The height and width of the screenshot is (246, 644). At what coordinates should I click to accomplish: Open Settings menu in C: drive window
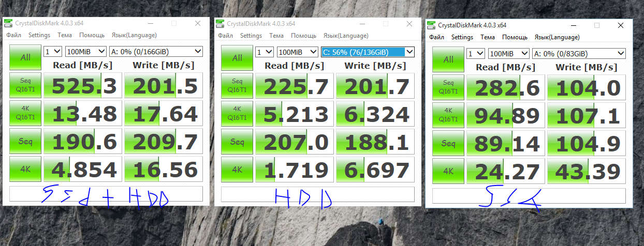[251, 36]
